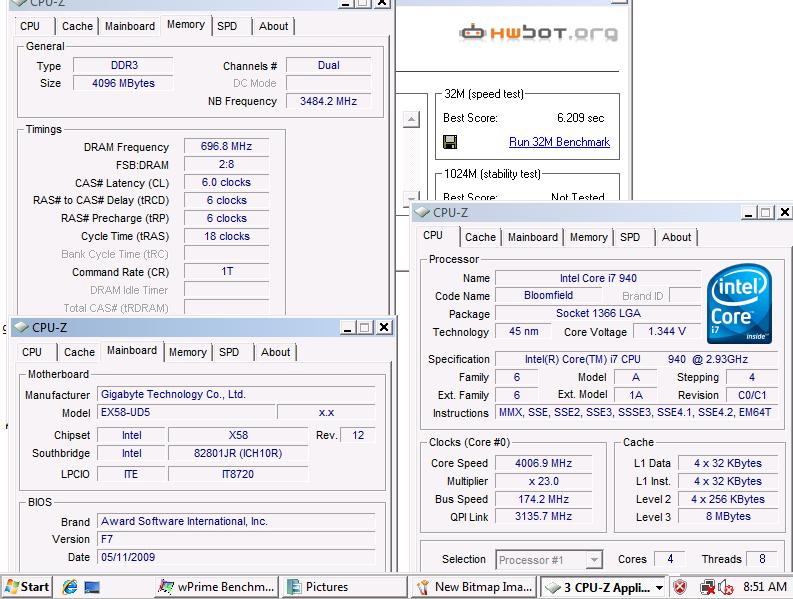793x599 pixels.
Task: Click the Intel Core i7 logo
Action: click(739, 304)
